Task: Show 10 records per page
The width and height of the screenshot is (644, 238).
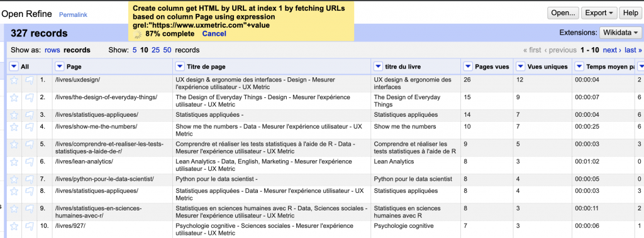Action: point(144,50)
